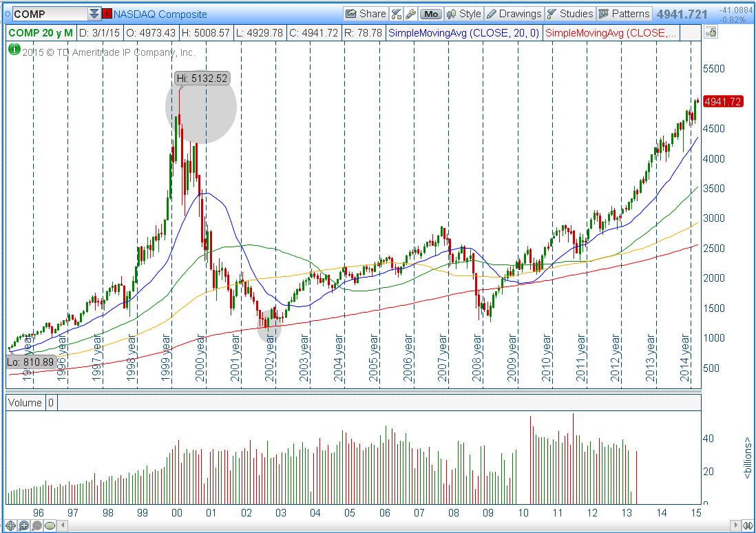Zoom in with the magnifier plus icon
756x533 pixels.
pos(23,525)
